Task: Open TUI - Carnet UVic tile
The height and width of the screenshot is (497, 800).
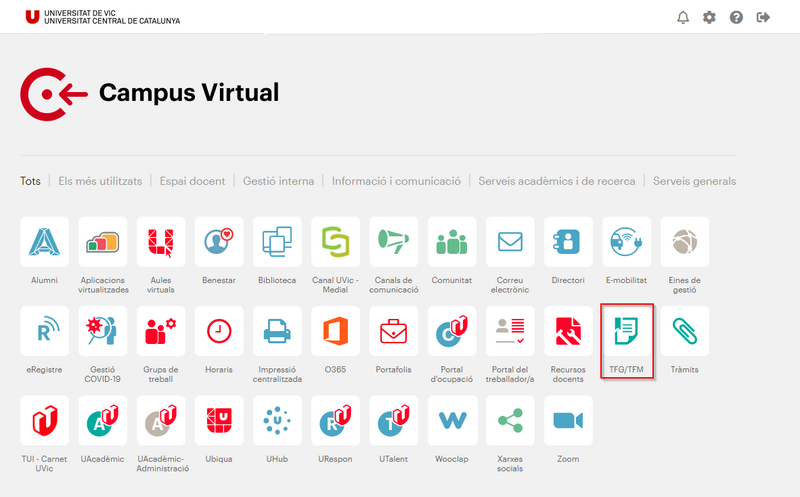Action: pos(44,420)
